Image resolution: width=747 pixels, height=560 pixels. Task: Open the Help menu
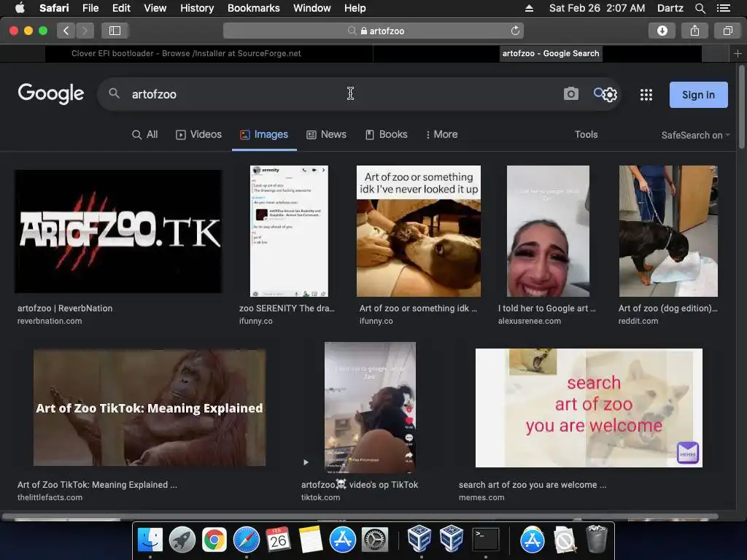point(355,8)
